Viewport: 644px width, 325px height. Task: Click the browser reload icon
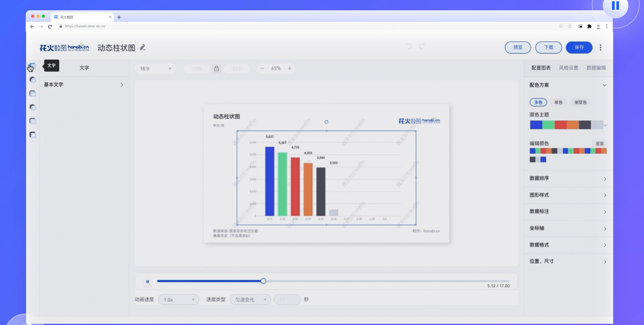(50, 26)
